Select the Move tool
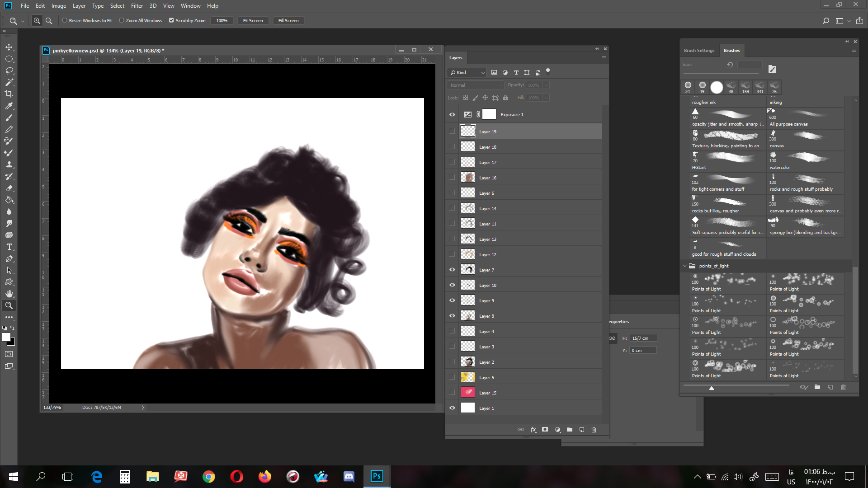 pos(9,47)
